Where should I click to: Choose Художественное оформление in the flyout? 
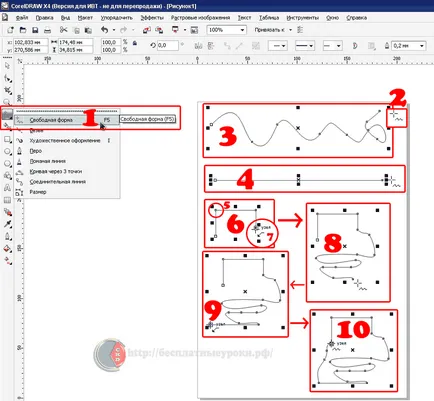click(66, 141)
